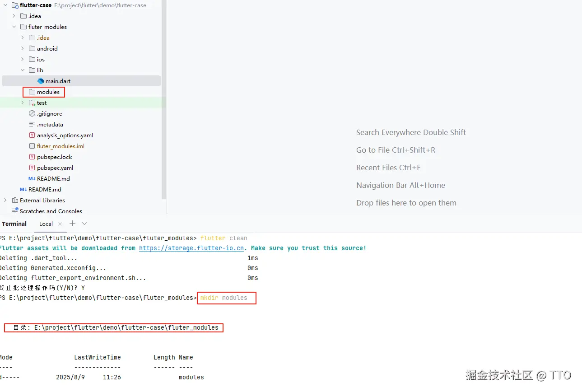Open the storage.flutter-io.cn link in terminal
Image resolution: width=582 pixels, height=392 pixels.
(191, 248)
